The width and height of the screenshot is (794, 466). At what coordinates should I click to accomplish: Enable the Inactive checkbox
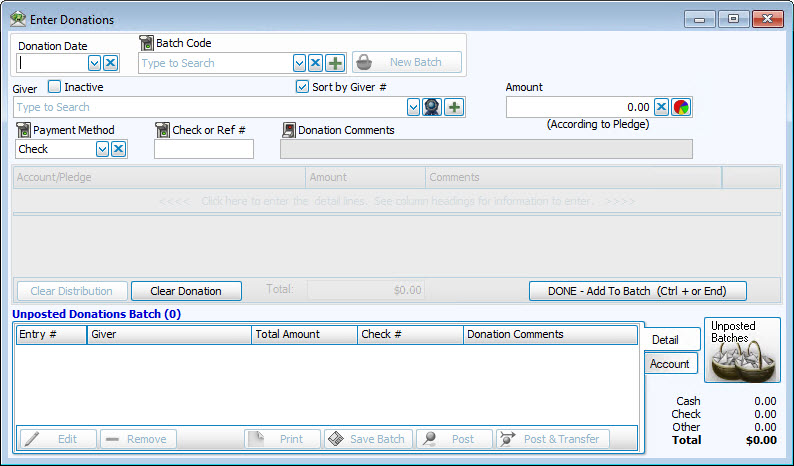coord(55,87)
